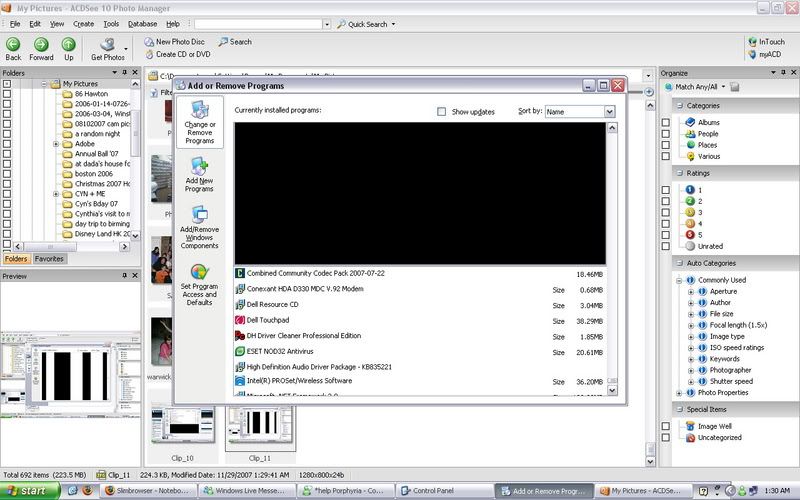Check the Albums category checkbox
The width and height of the screenshot is (800, 500).
tap(666, 122)
